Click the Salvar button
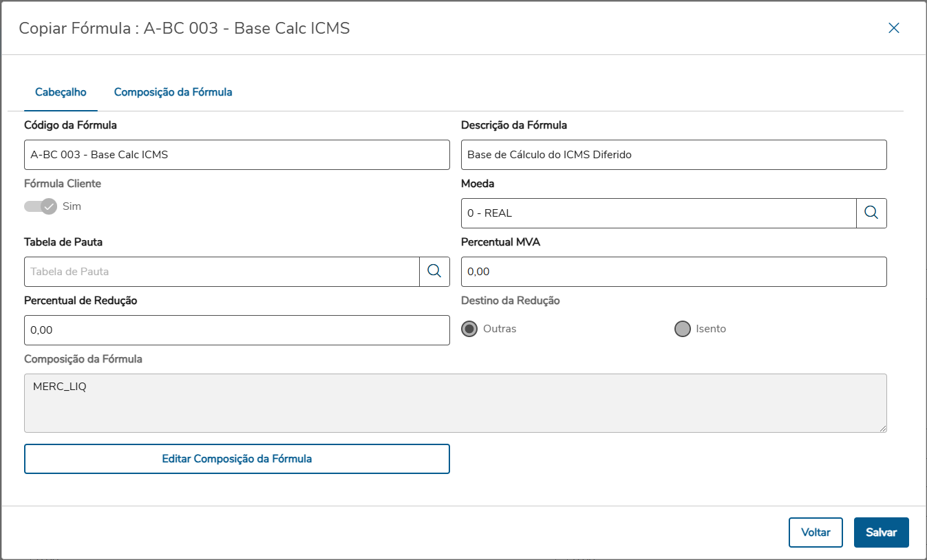This screenshot has height=560, width=927. point(881,532)
